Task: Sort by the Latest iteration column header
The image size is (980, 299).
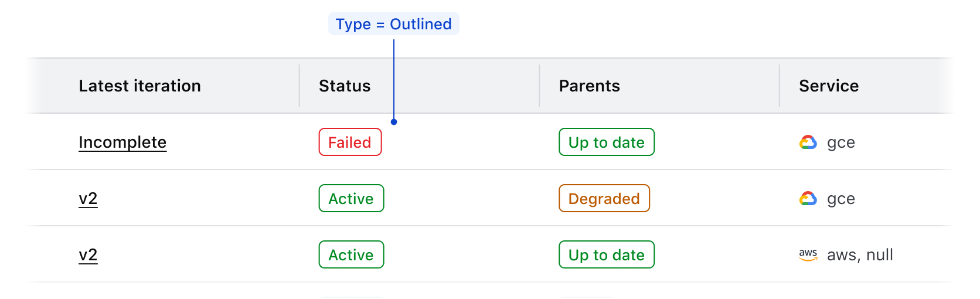Action: 139,86
